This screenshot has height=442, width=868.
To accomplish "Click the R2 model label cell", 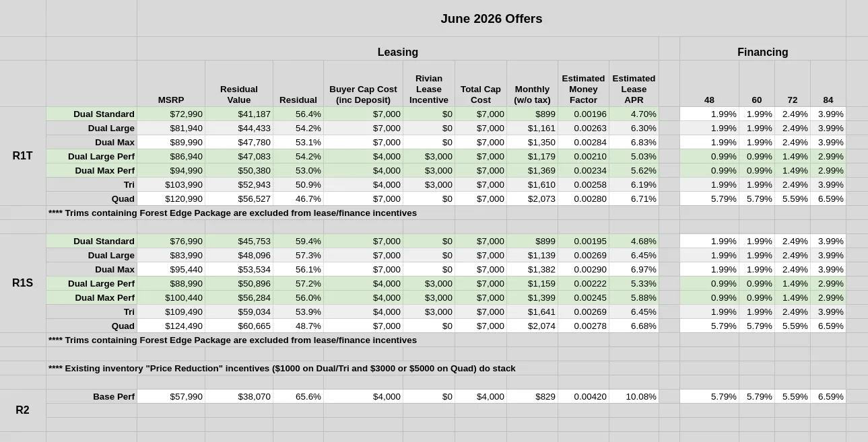I will pos(23,410).
